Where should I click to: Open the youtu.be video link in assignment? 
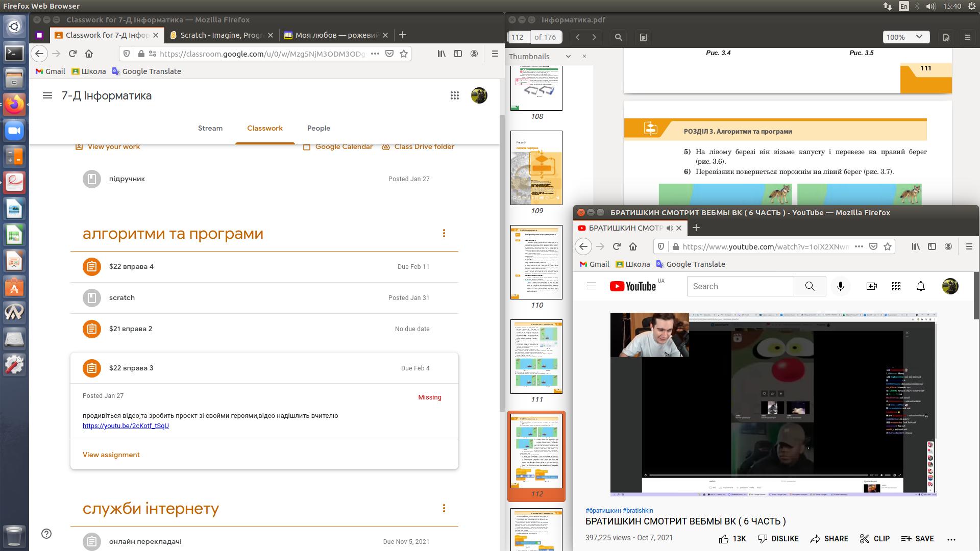pyautogui.click(x=126, y=425)
